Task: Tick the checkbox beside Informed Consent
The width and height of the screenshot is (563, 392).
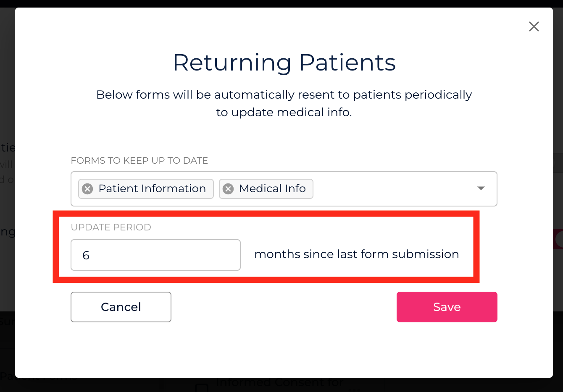Action: click(x=202, y=387)
